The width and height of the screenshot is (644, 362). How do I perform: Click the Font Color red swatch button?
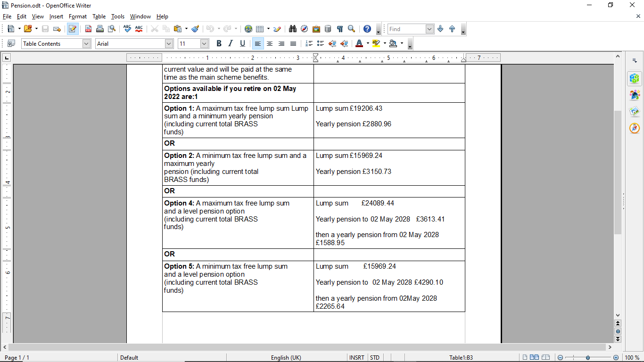point(359,43)
